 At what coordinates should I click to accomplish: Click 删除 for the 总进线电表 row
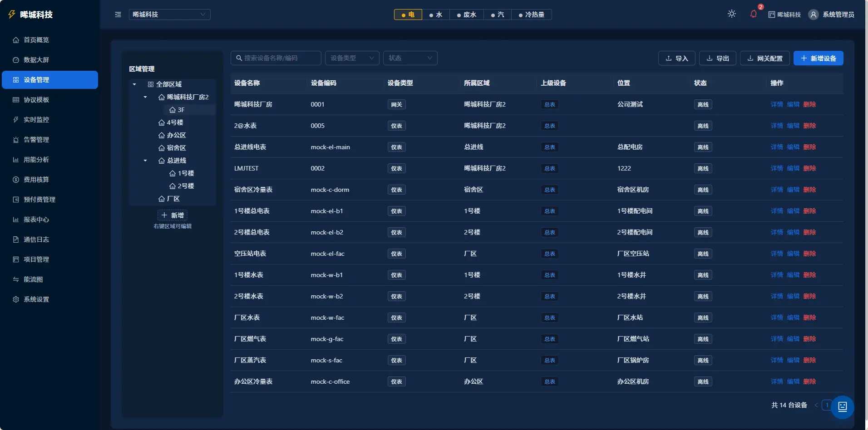[x=809, y=147]
